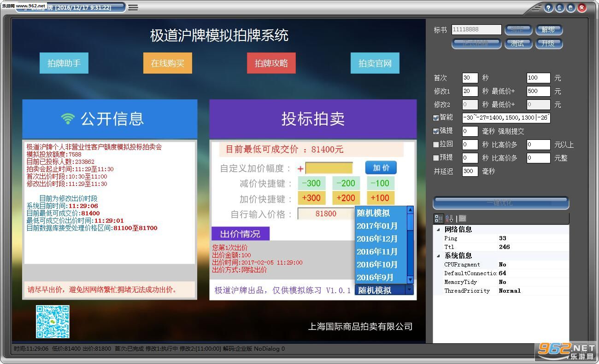Click the 加价 button
The image size is (599, 364).
[x=381, y=168]
